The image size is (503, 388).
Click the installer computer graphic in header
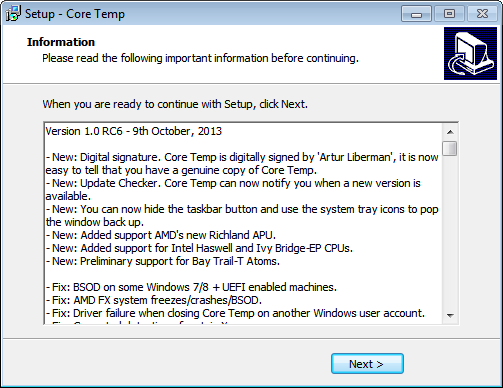click(470, 53)
